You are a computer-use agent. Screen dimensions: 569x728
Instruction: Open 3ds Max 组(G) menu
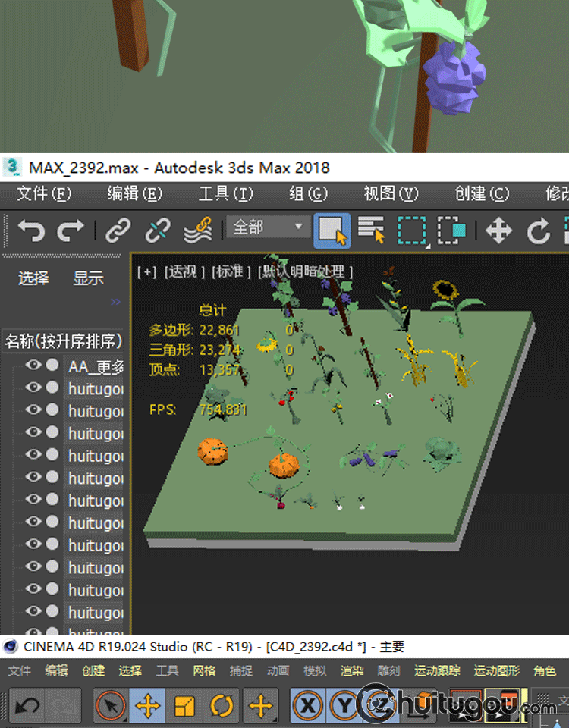(309, 193)
